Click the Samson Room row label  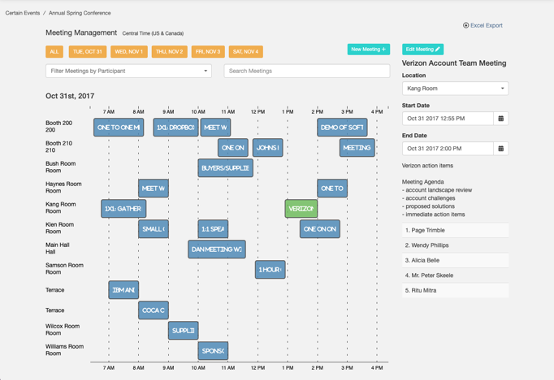pos(64,268)
